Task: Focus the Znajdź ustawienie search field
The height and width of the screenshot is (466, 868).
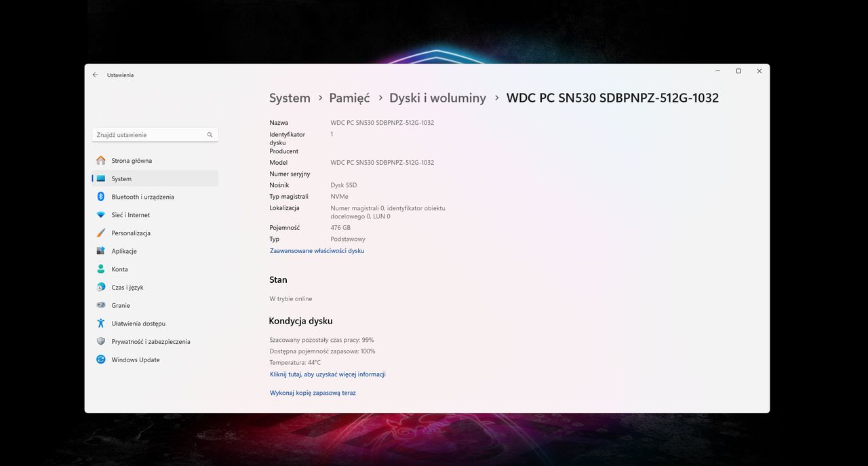Action: click(155, 135)
